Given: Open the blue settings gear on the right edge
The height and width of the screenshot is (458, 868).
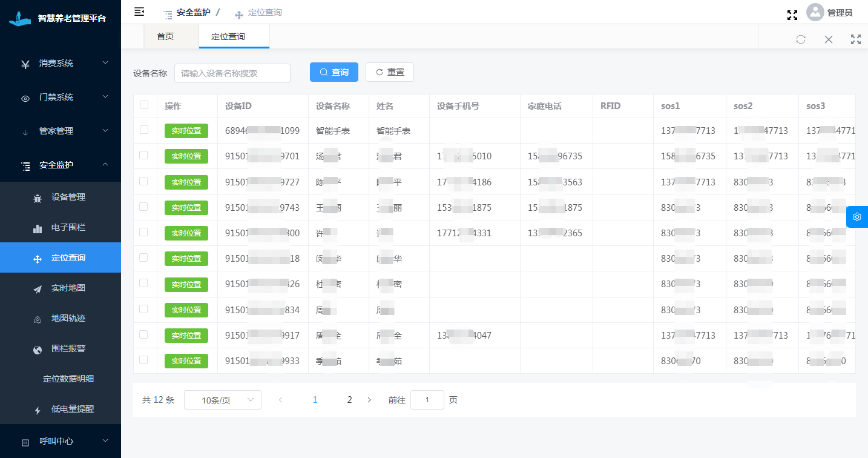Looking at the screenshot, I should tap(857, 217).
